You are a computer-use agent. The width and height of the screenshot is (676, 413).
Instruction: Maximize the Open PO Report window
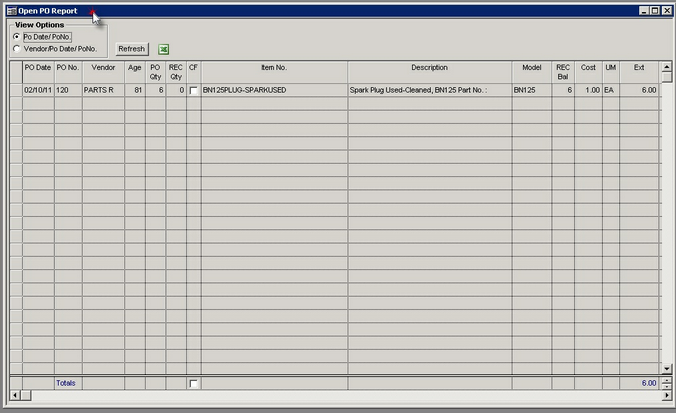pos(654,10)
